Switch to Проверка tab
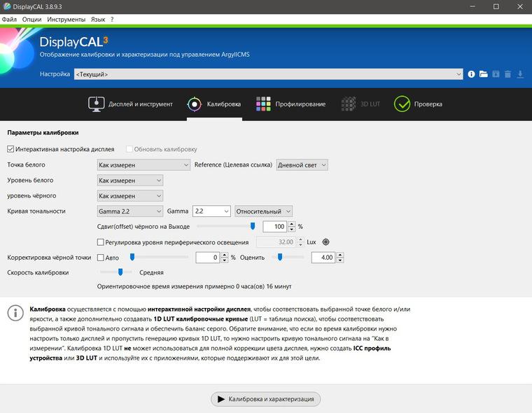532x413 pixels. coord(418,104)
